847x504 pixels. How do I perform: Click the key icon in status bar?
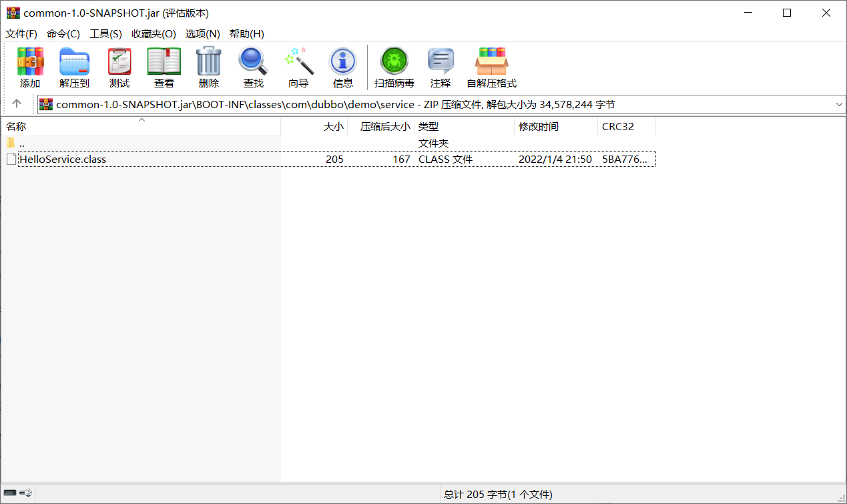point(25,493)
